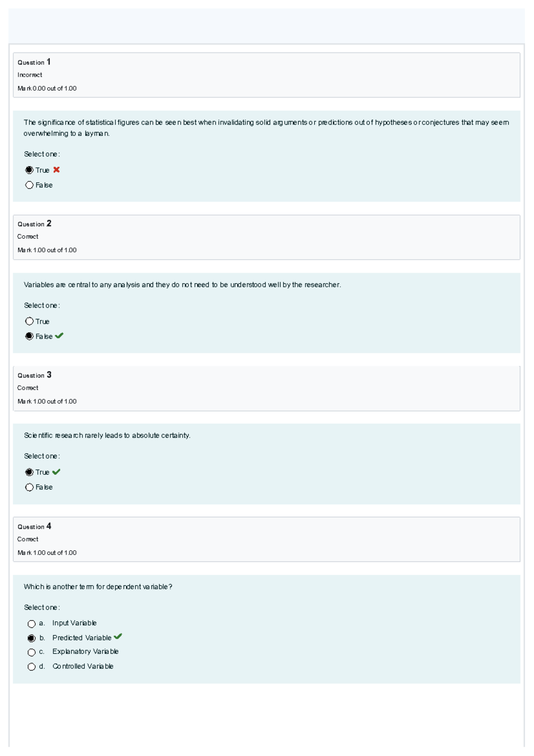534x756 pixels.
Task: Choose False for the variables are central question
Action: click(29, 337)
